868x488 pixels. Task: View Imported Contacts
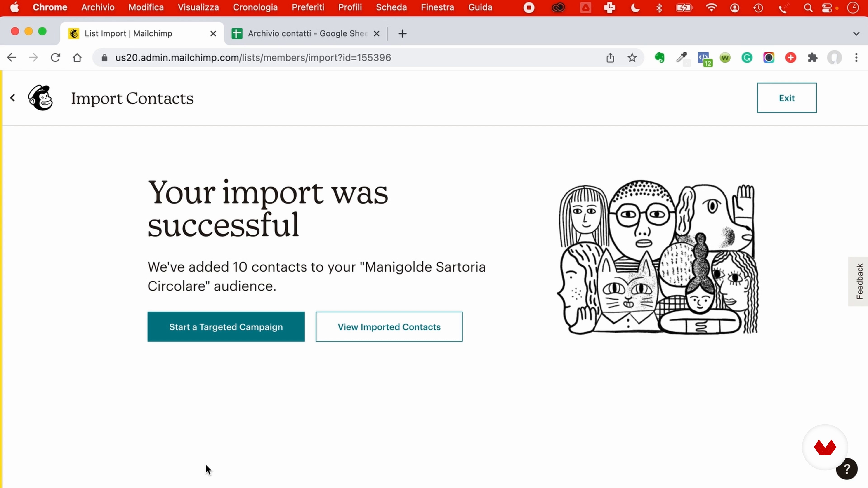pyautogui.click(x=389, y=327)
